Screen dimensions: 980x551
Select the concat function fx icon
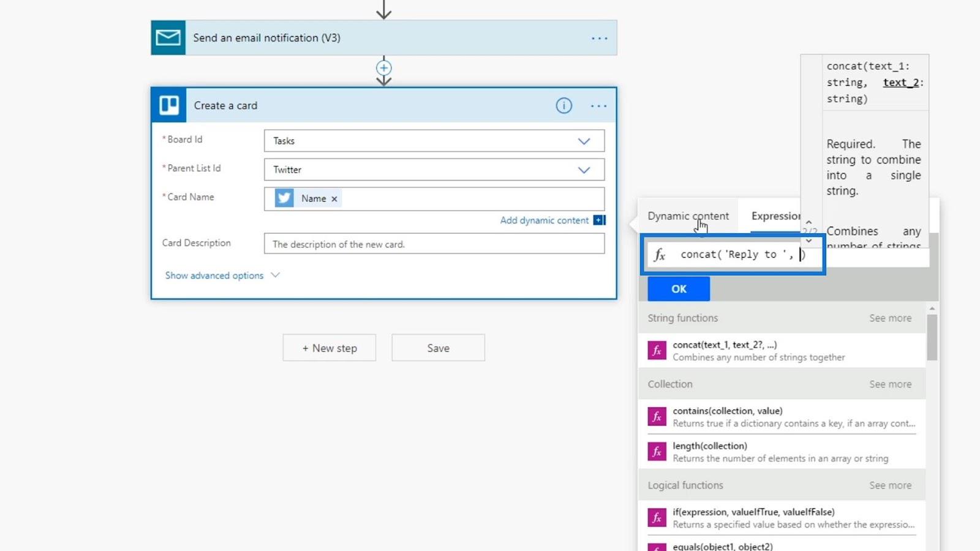coord(657,350)
